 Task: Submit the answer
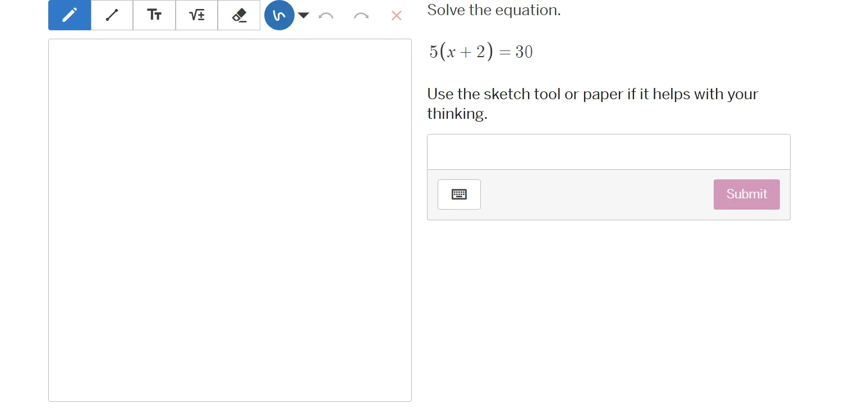click(747, 194)
